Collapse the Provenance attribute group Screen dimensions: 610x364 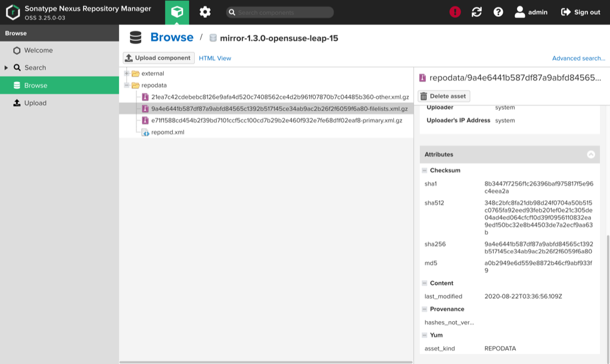(424, 309)
